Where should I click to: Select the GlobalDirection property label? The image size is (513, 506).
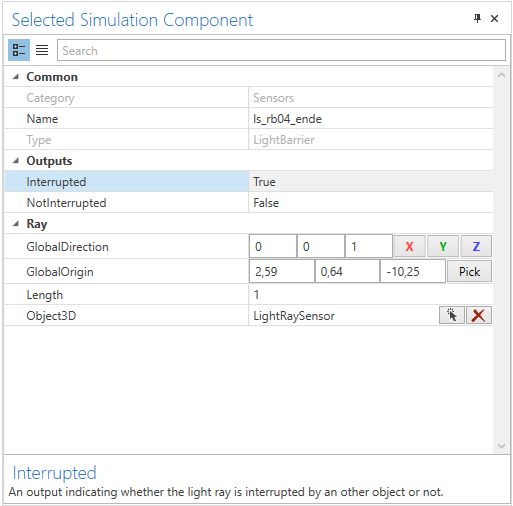[x=67, y=247]
